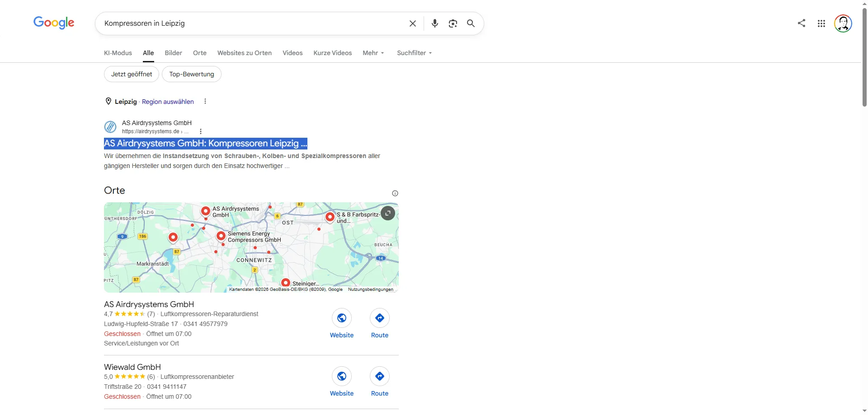Click Luftkompressoren-Reparaturdienst category text

(209, 314)
